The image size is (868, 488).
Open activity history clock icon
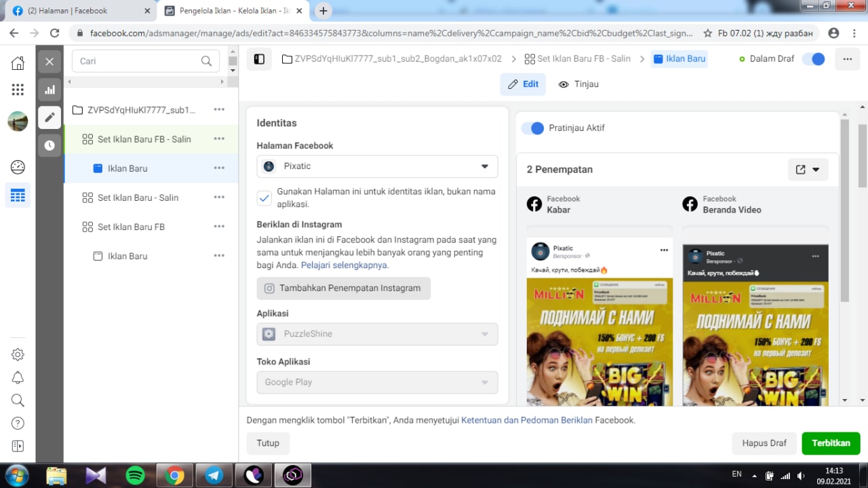(50, 145)
